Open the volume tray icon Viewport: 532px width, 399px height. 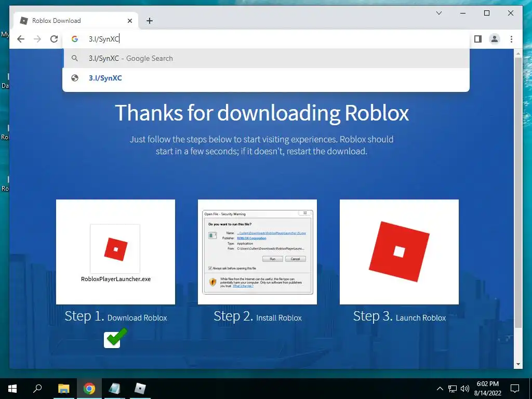point(465,389)
